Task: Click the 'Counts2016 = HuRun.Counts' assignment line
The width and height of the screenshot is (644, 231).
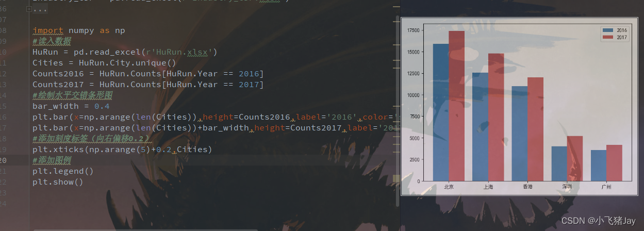Action: (148, 74)
